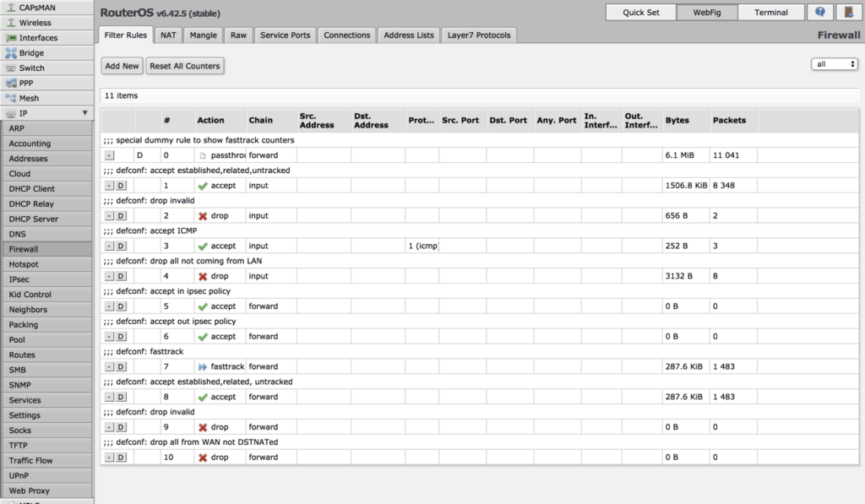Open Mesh section in sidebar

coord(47,98)
